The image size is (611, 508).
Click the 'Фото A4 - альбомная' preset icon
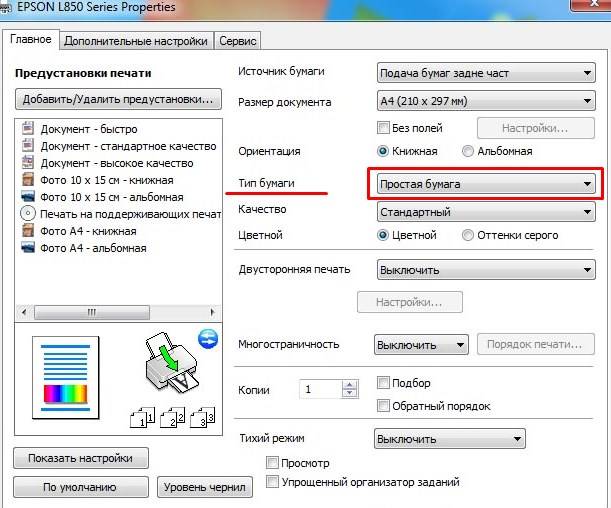tap(29, 248)
